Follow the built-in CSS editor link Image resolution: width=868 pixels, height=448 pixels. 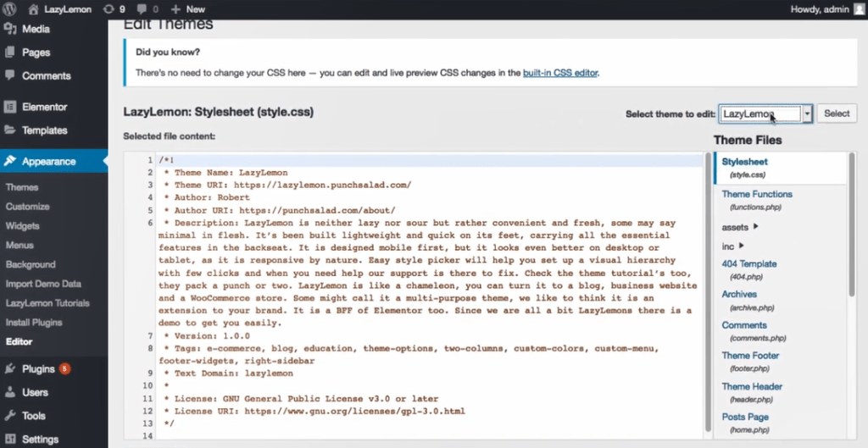coord(560,73)
